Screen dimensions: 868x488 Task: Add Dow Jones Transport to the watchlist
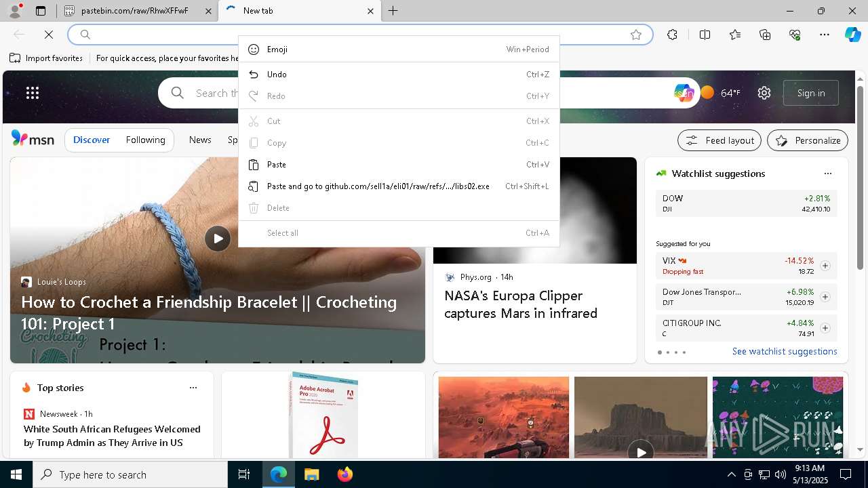point(825,297)
